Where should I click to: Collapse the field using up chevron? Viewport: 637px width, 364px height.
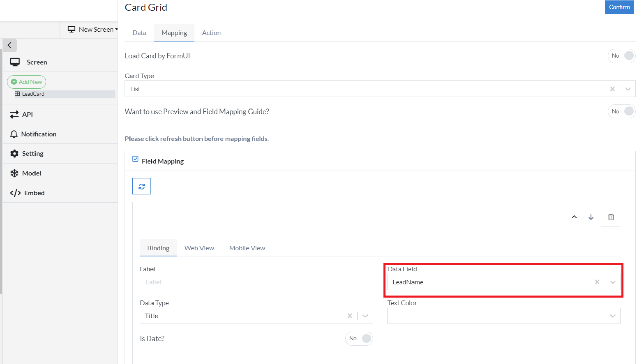(x=574, y=217)
